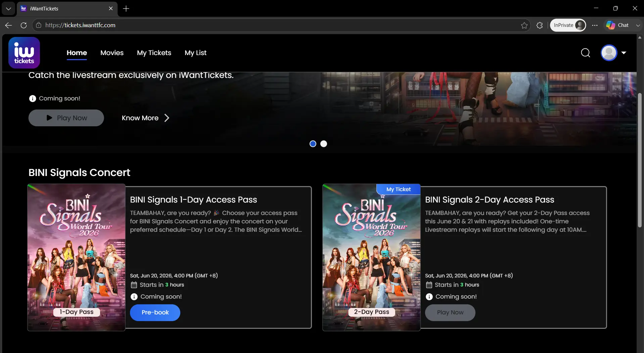This screenshot has width=644, height=353.
Task: Open the browser Settings and more menu
Action: 595,25
